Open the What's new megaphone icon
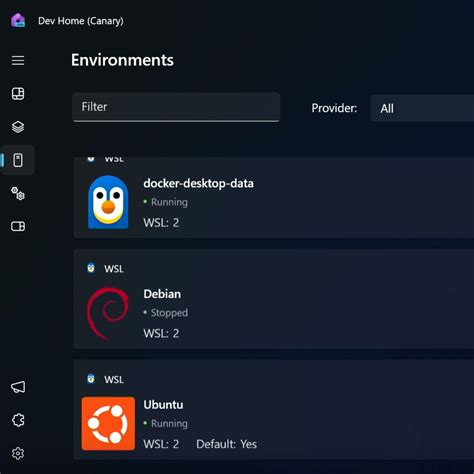 [x=18, y=387]
